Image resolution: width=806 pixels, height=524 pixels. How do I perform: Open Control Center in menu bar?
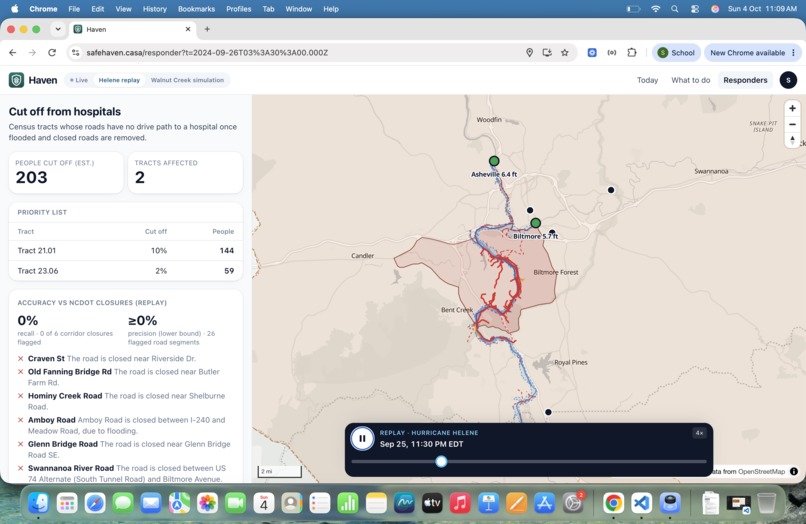tap(694, 9)
